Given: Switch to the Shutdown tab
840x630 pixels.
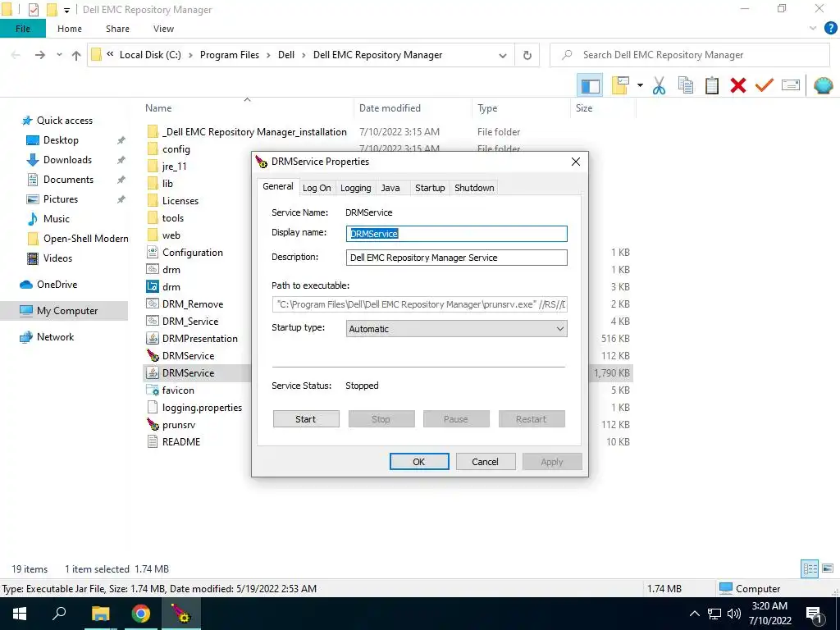Looking at the screenshot, I should [x=474, y=188].
